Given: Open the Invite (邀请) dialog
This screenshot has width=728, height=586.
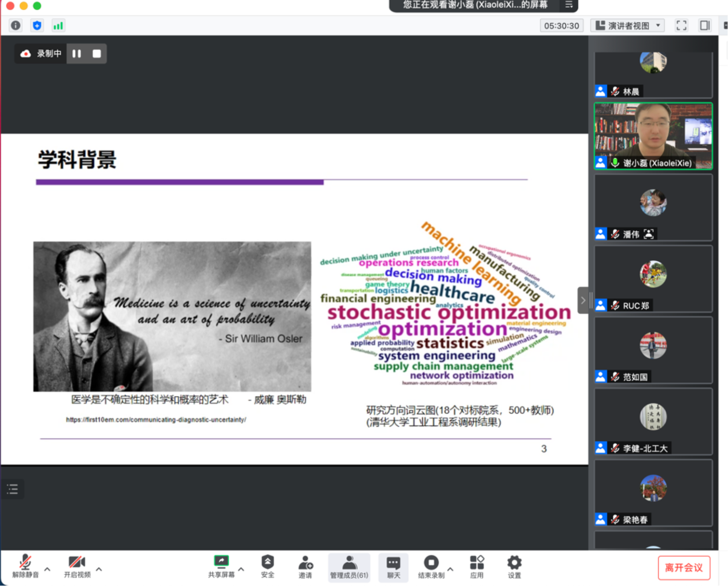Looking at the screenshot, I should pos(305,566).
